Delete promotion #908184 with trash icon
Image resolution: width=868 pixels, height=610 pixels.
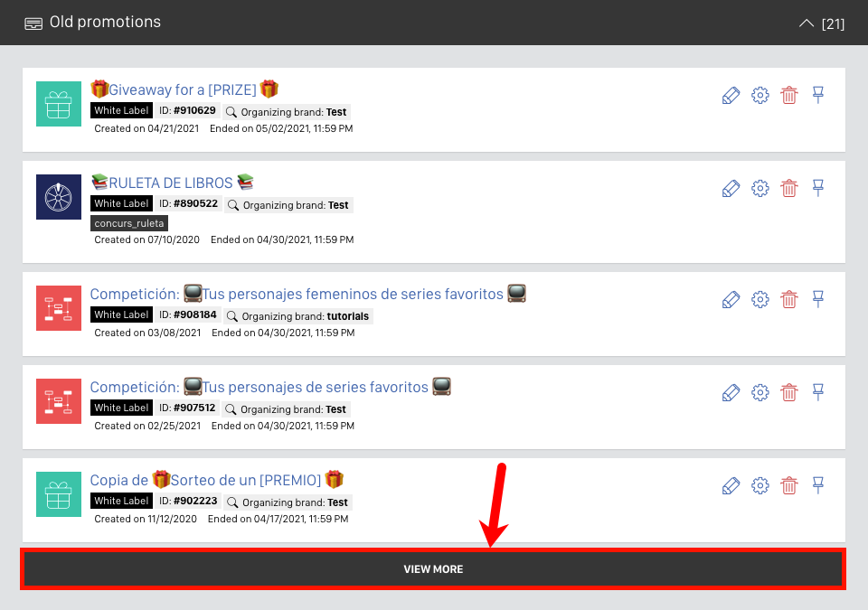(x=788, y=299)
